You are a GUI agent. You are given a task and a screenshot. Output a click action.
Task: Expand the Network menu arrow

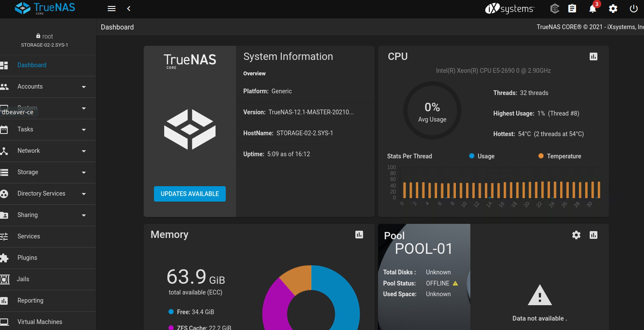[84, 151]
